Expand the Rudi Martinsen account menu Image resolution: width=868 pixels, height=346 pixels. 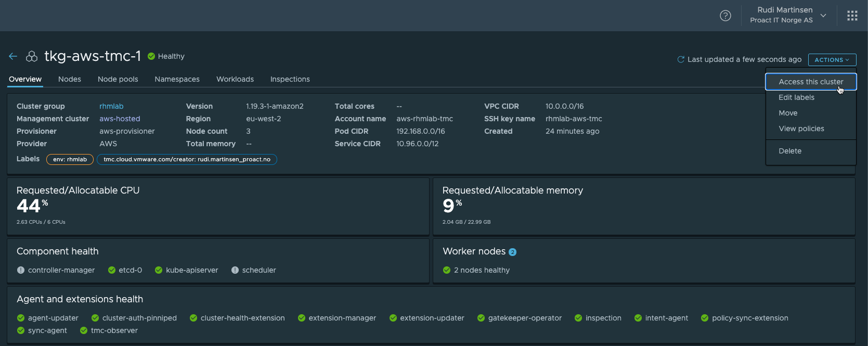pos(788,15)
